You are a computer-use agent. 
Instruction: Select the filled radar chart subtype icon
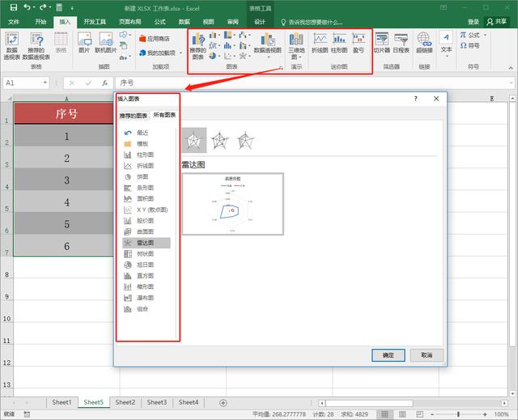pos(245,142)
